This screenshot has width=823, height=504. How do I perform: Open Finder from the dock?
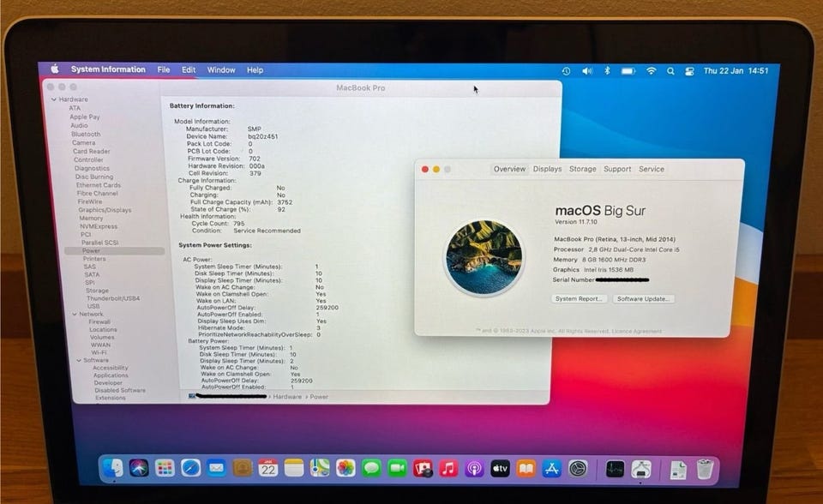(x=112, y=468)
